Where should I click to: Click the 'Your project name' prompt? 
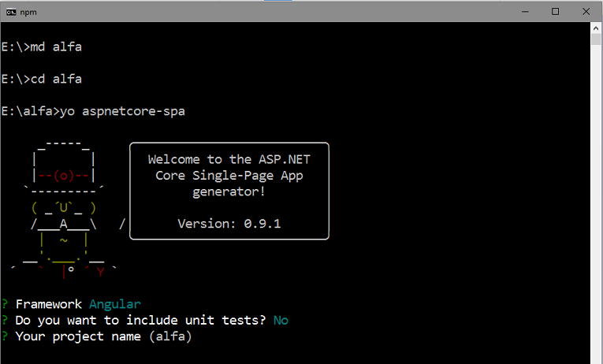tap(78, 336)
